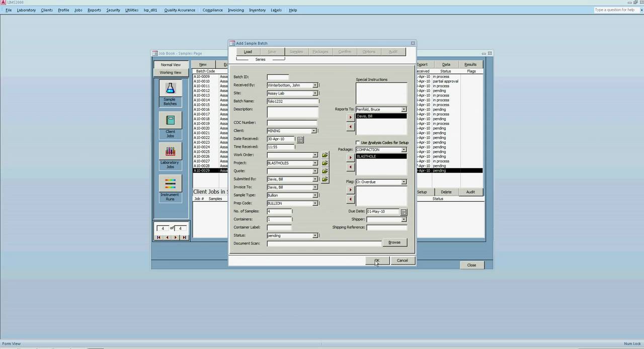Remove Package with left arrow
644x349 pixels.
point(351,167)
